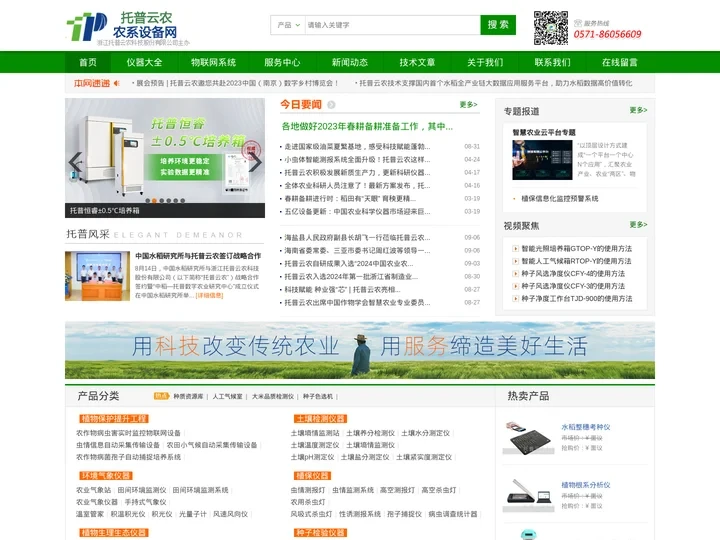Open the 植保信息化监控预警系统 link

560,198
